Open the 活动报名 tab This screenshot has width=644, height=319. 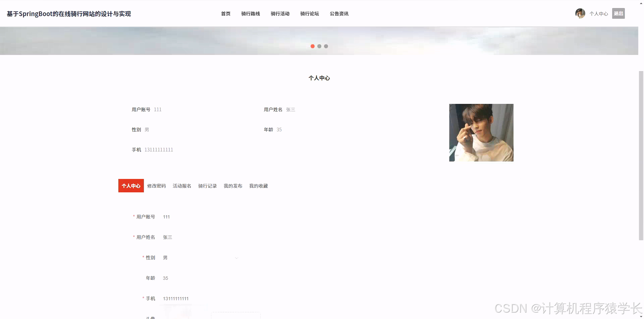click(x=182, y=186)
